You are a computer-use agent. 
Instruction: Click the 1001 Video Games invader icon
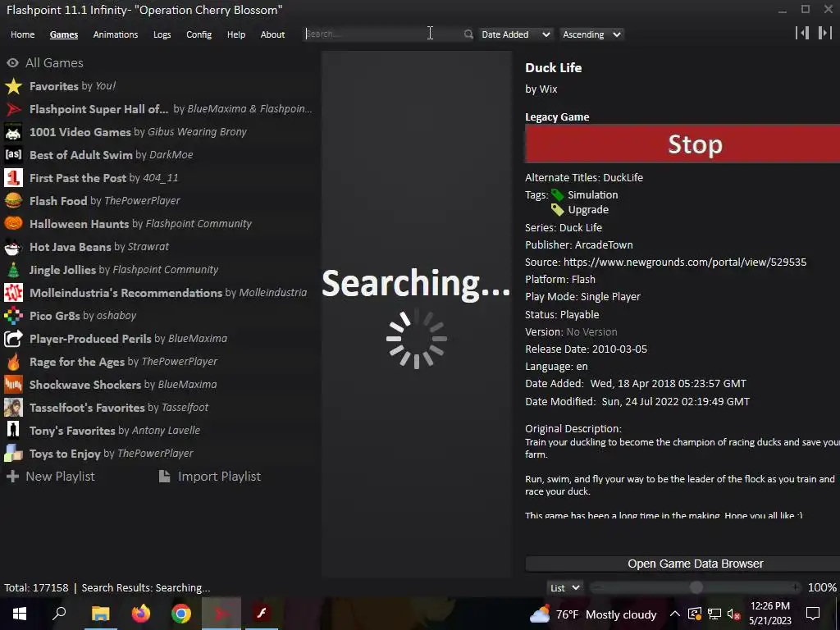click(13, 132)
